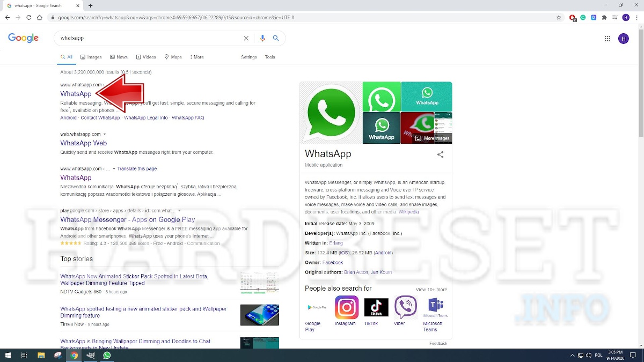Open the Contact WhatsApp sitelink

(x=100, y=117)
